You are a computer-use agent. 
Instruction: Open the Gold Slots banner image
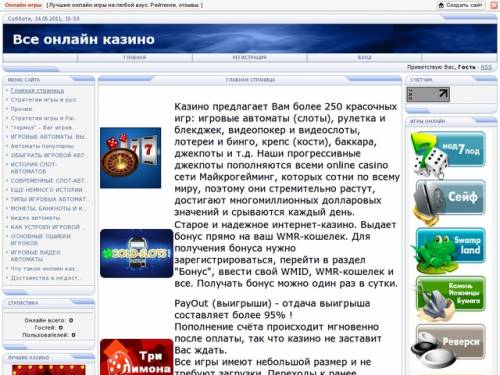[136, 253]
